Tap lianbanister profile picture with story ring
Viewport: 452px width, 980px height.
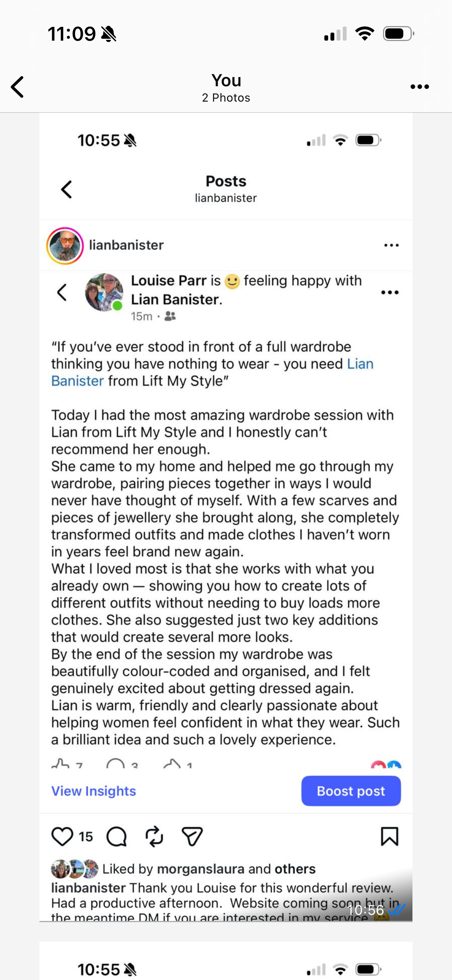coord(65,246)
